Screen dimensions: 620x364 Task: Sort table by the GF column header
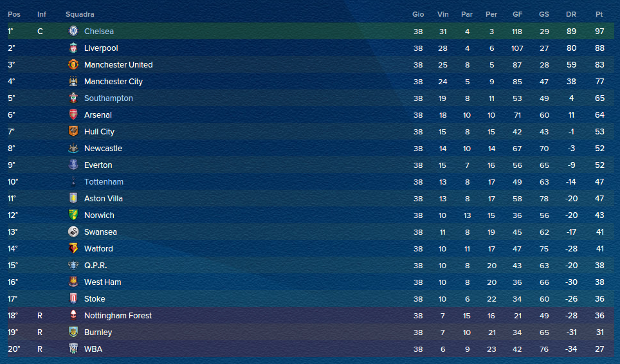coord(517,14)
